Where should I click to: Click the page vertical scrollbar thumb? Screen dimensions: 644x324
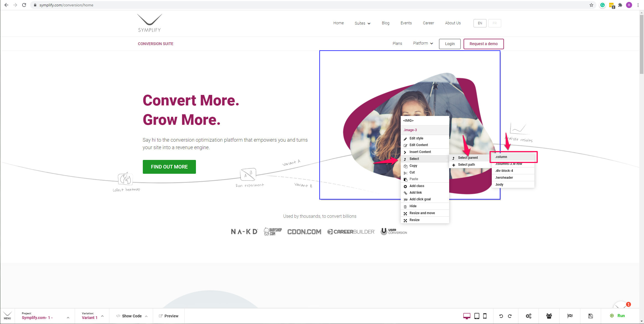tap(642, 44)
